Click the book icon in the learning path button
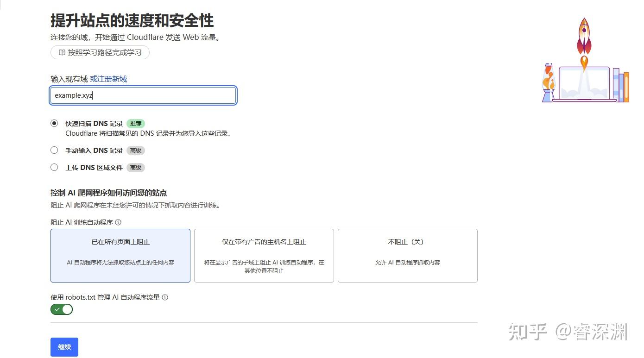 pyautogui.click(x=62, y=53)
